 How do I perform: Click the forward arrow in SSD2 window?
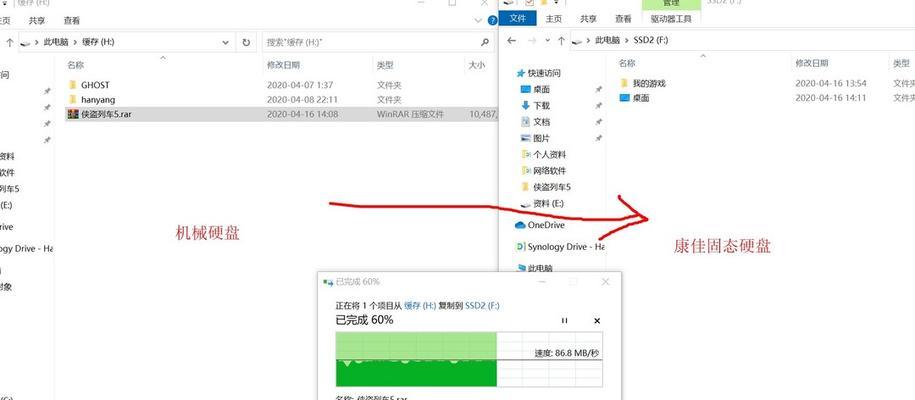click(532, 40)
